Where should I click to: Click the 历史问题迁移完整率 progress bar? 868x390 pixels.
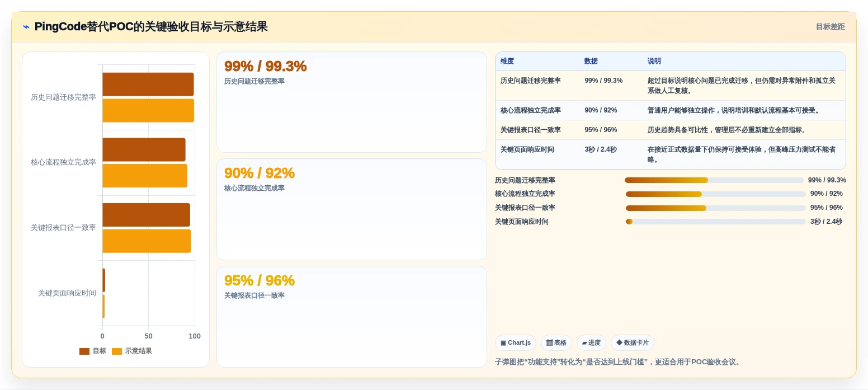pos(714,180)
